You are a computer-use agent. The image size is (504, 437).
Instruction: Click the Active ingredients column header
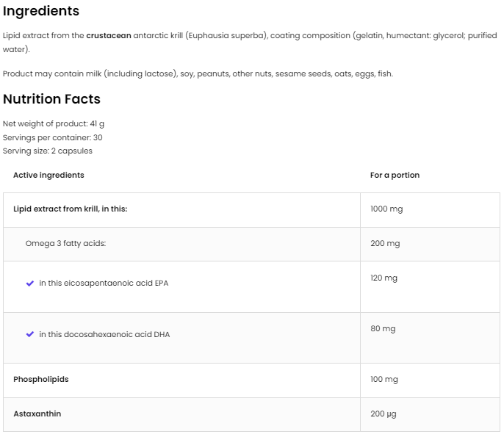pos(48,175)
